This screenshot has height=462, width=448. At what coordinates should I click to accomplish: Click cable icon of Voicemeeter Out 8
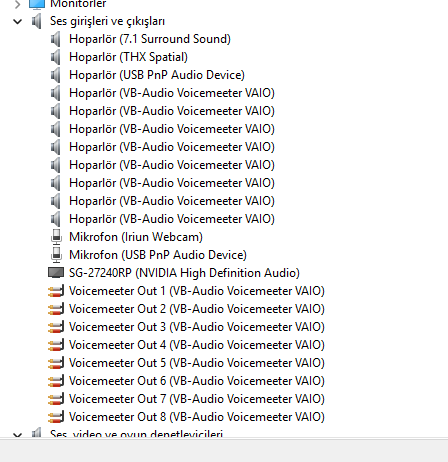point(56,417)
